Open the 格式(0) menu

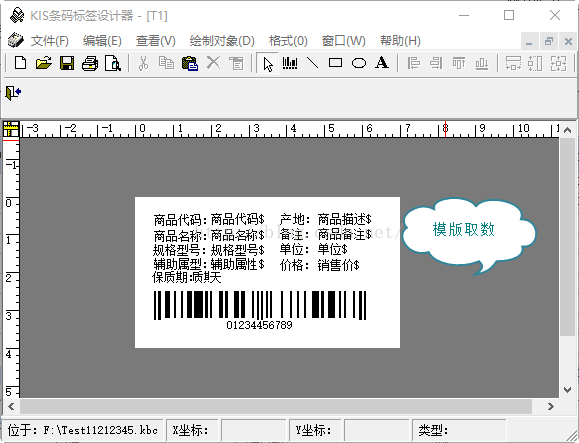(288, 41)
